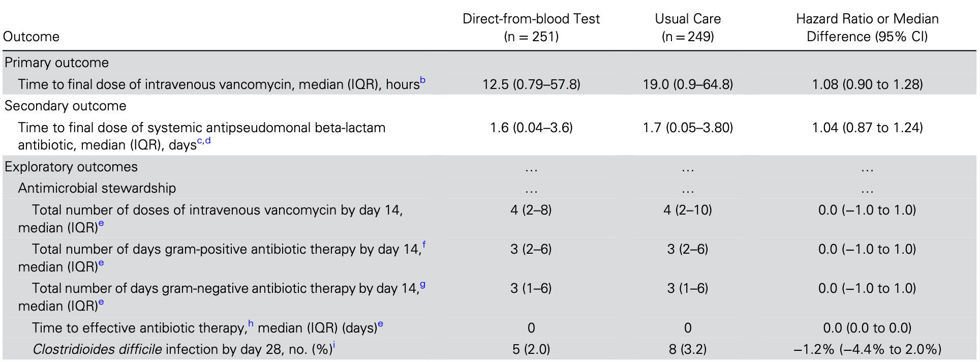This screenshot has height=362, width=980.
Task: Open footnote e in vancomycin doses row
Action: 101,224
